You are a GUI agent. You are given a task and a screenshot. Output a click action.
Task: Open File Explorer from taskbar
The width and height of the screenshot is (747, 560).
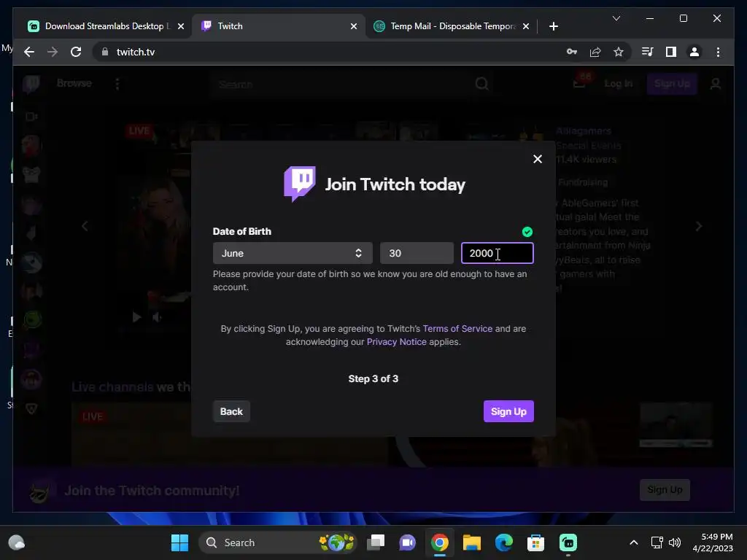(x=472, y=542)
